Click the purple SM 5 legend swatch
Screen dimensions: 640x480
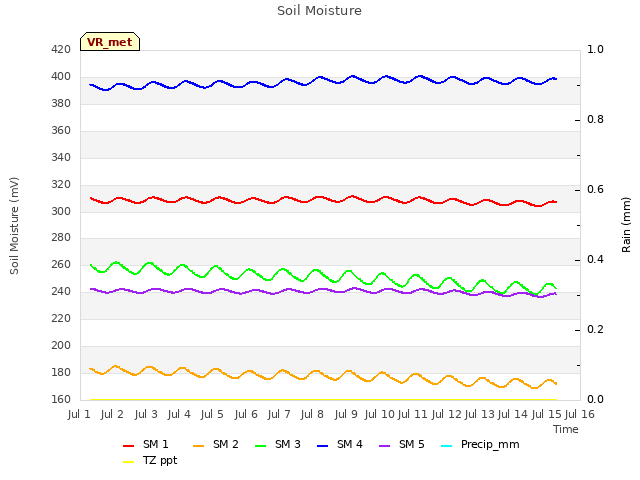[384, 446]
